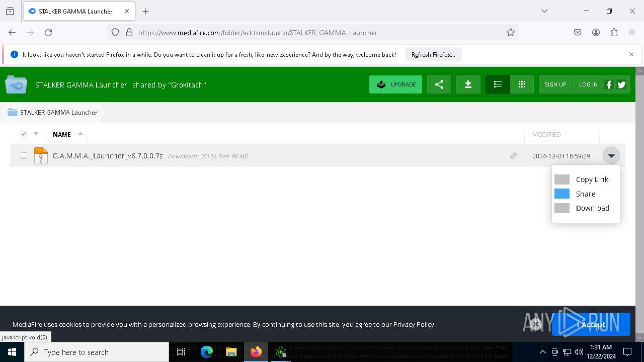
Task: Open Microsoft Edge from taskbar
Action: tap(207, 352)
